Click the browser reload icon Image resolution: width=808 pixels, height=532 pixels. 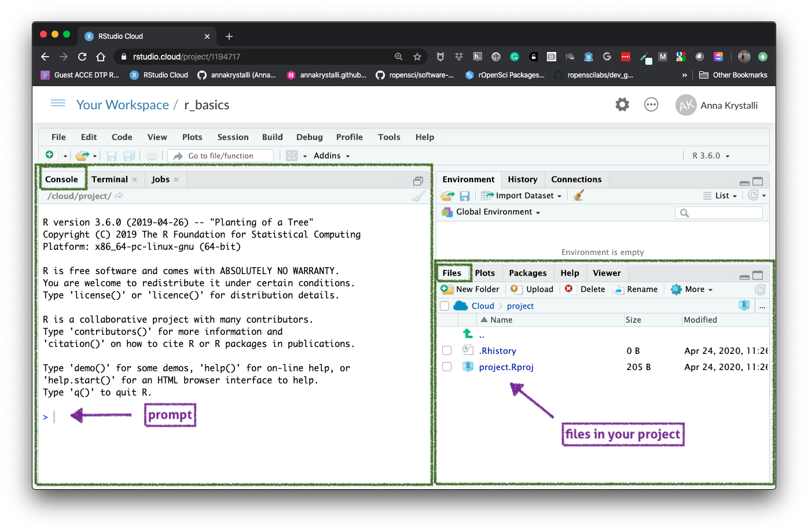click(x=82, y=57)
